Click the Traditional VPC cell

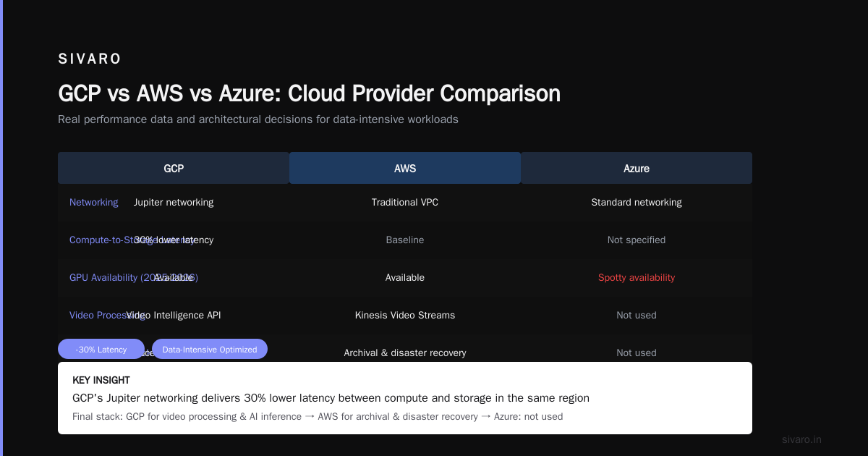(x=405, y=203)
